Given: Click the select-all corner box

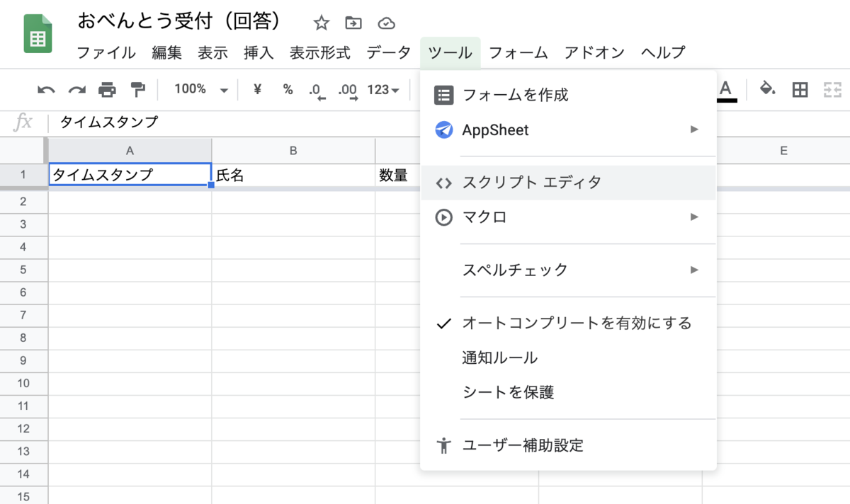Looking at the screenshot, I should coord(23,150).
